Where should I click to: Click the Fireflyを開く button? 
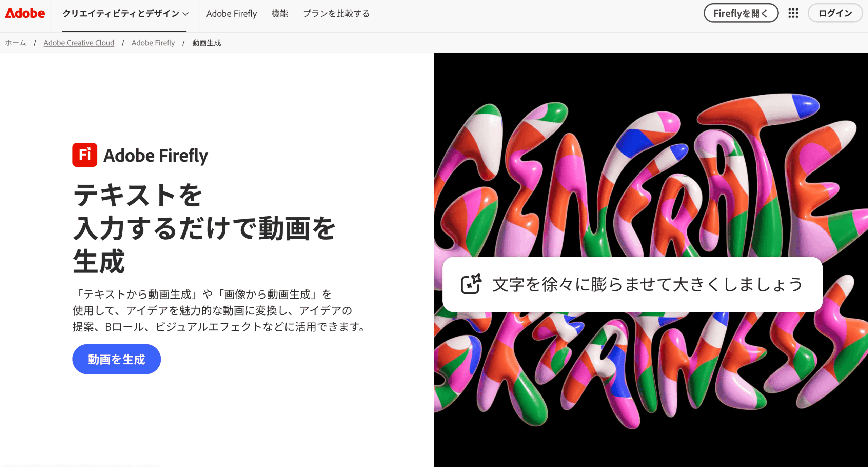click(x=741, y=13)
